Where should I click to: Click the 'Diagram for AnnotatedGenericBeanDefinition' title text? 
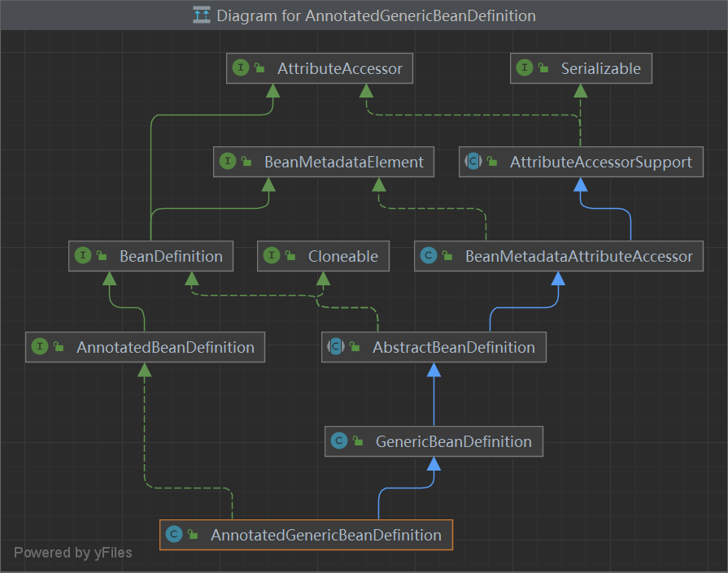coord(376,15)
